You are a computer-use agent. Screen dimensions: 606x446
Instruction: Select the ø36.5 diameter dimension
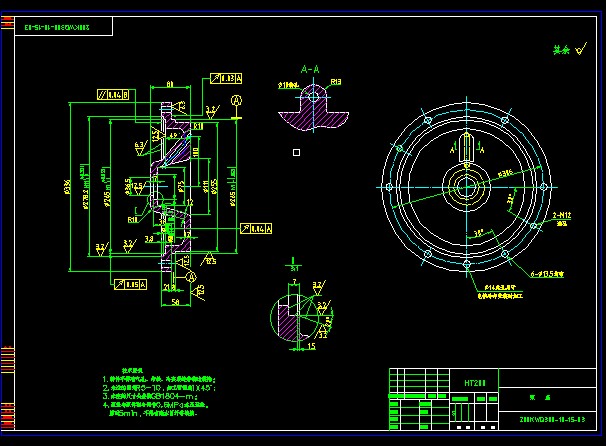[128, 186]
